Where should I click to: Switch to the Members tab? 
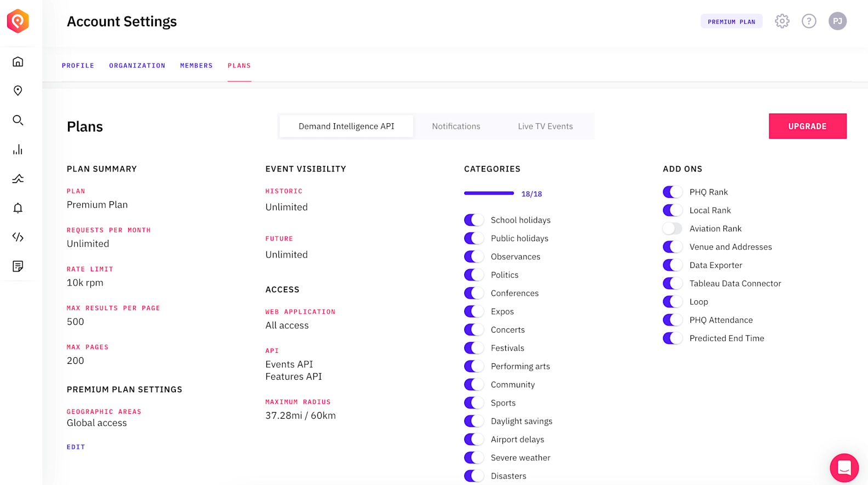tap(196, 66)
